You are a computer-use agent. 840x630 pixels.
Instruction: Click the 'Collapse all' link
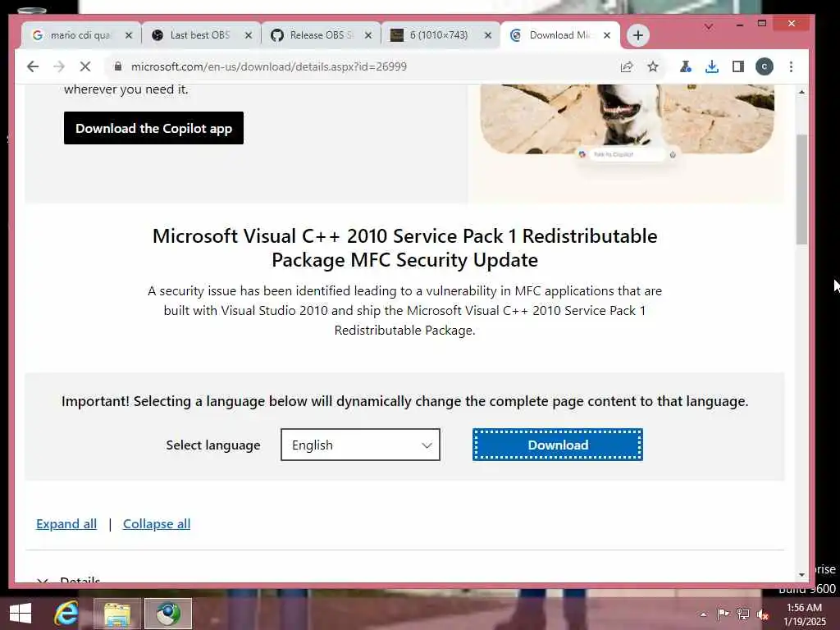(157, 524)
